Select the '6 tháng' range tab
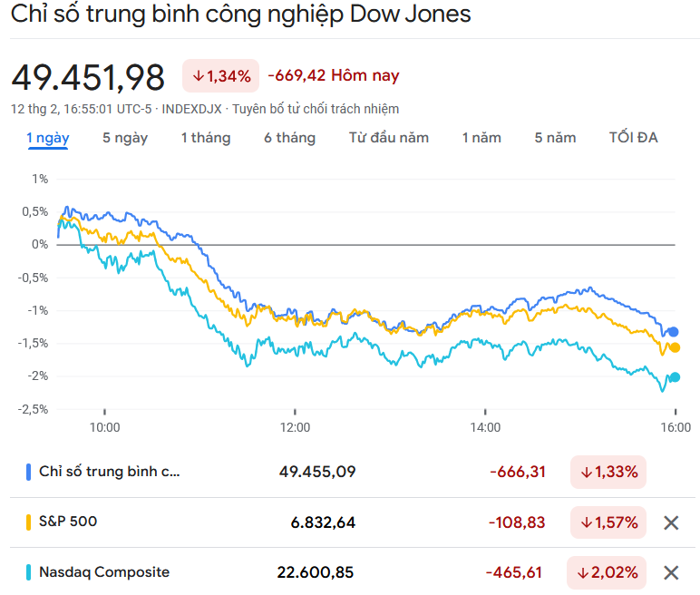 pos(290,138)
